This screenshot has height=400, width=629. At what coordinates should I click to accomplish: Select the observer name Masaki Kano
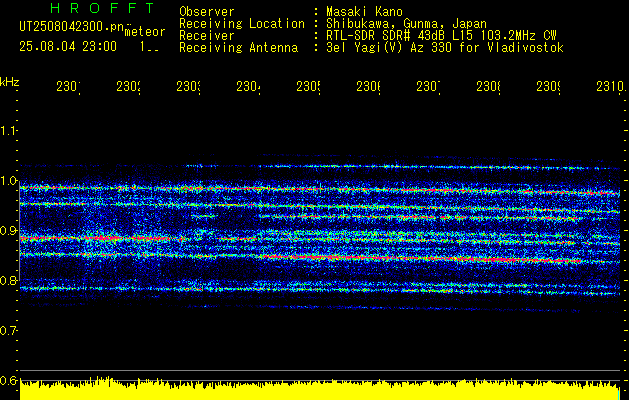click(x=364, y=12)
